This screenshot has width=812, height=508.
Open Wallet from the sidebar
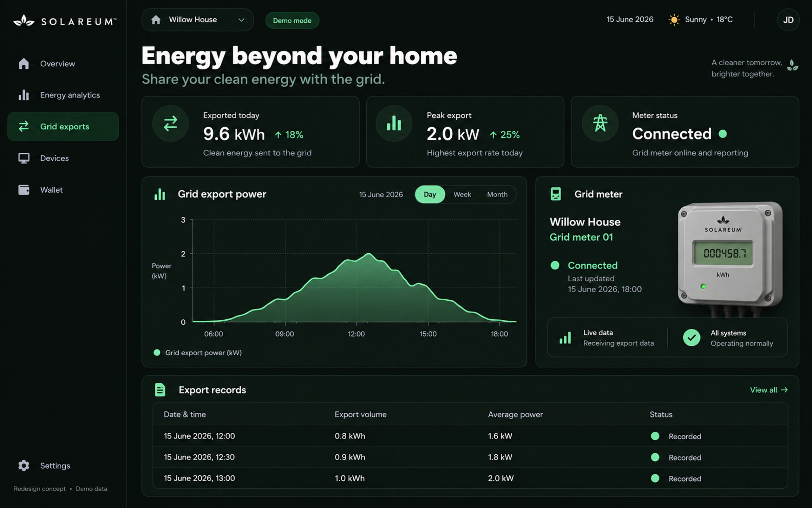coord(63,190)
